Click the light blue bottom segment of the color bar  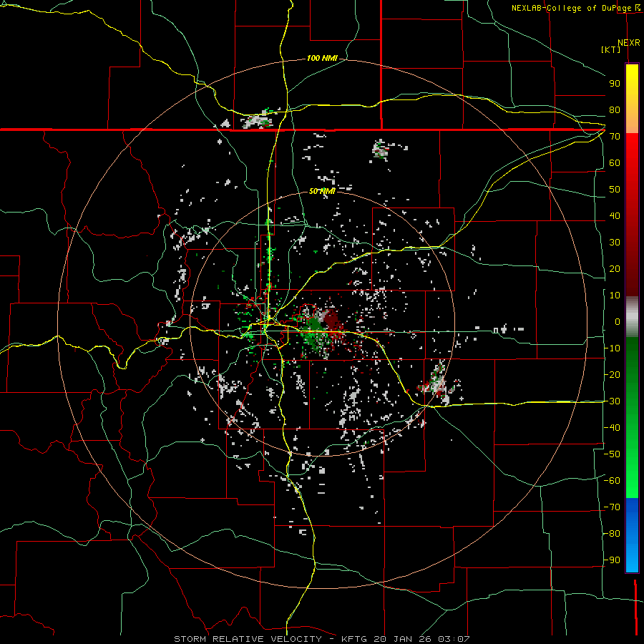[632, 559]
